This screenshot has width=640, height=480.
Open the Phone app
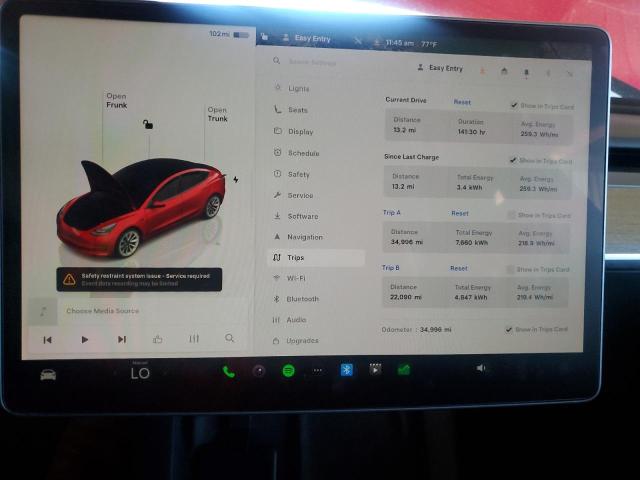pyautogui.click(x=229, y=371)
